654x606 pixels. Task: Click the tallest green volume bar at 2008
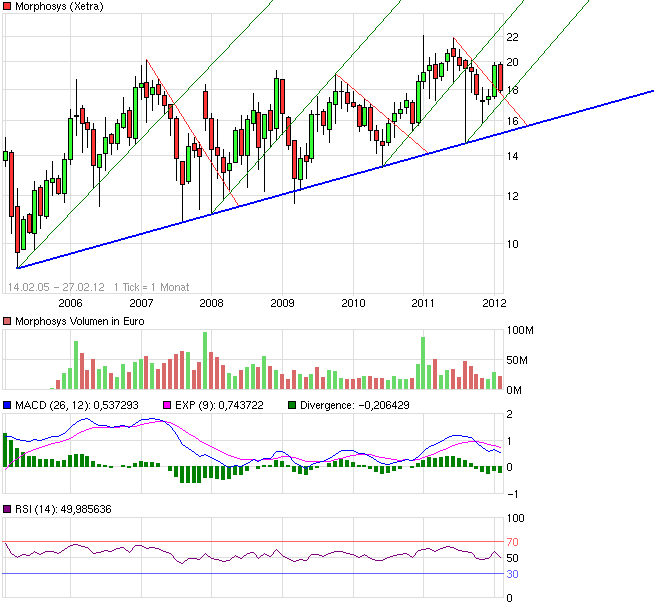[205, 360]
